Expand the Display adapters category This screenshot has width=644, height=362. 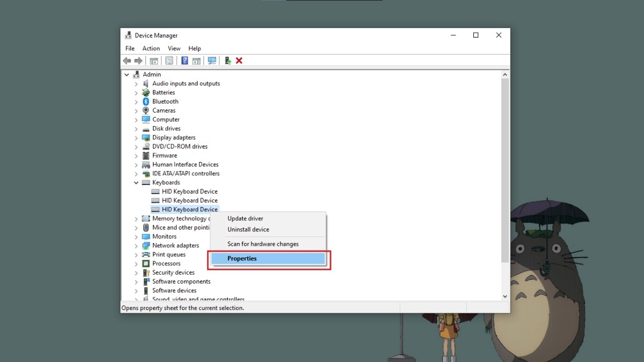click(x=136, y=138)
